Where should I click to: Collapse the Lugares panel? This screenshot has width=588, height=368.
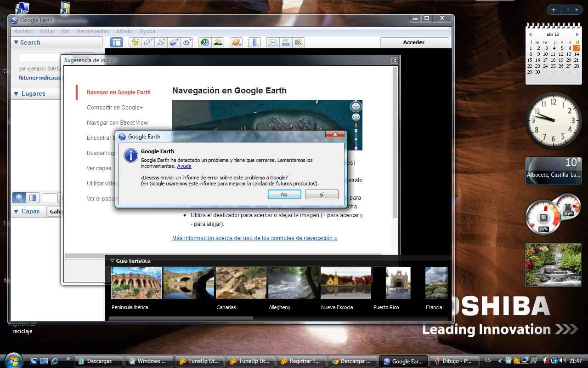click(16, 93)
